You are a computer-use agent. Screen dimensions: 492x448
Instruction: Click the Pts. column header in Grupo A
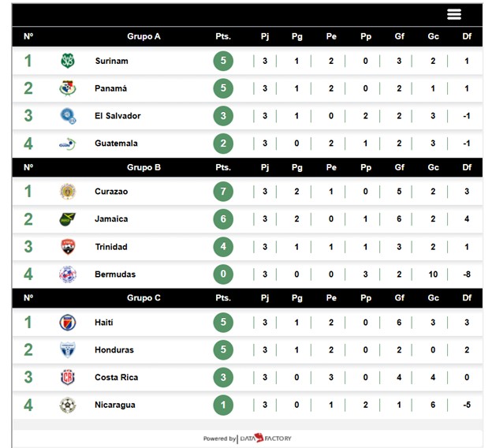click(x=223, y=36)
